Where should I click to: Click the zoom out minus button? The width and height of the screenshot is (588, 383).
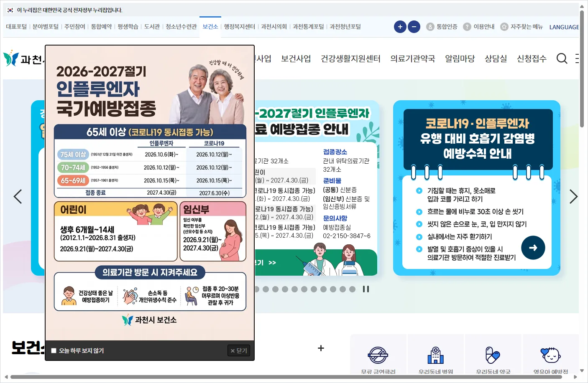click(414, 27)
